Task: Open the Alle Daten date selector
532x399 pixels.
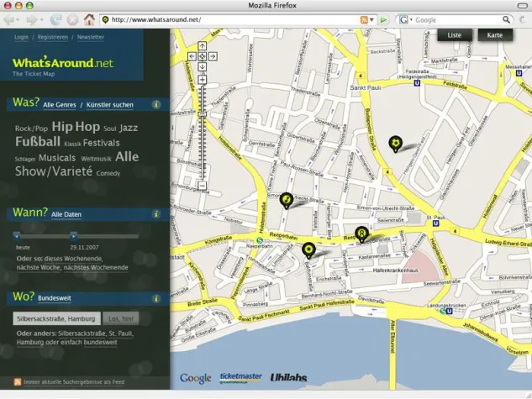Action: point(66,215)
